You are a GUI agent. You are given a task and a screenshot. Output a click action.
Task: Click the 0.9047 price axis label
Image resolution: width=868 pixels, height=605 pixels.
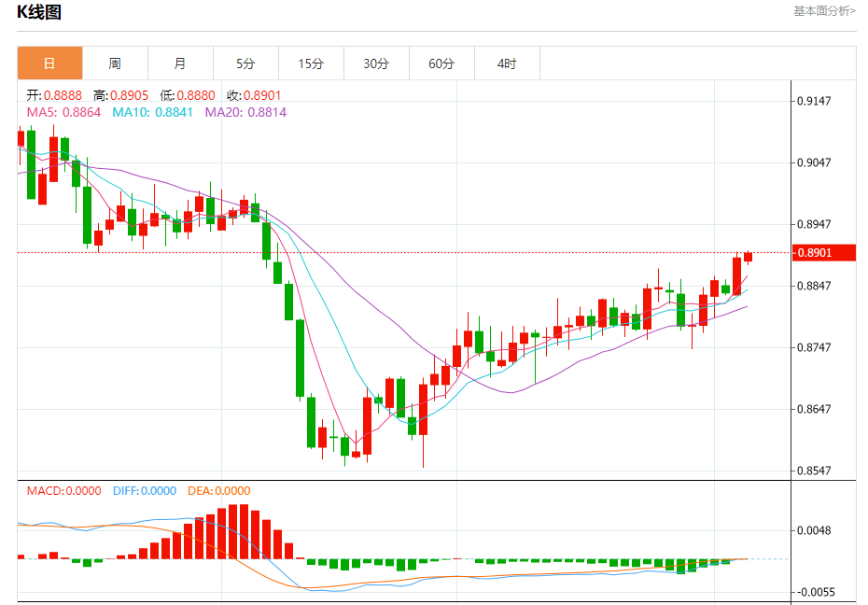pyautogui.click(x=814, y=162)
